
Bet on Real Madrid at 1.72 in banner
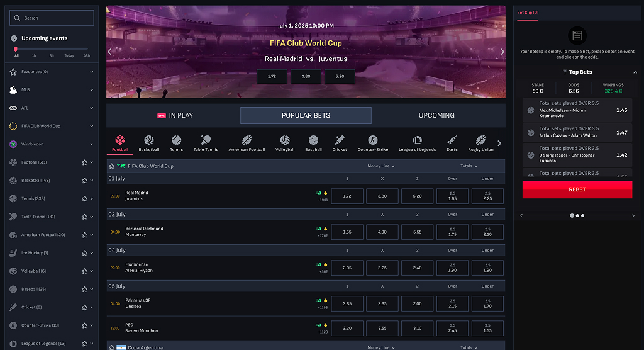pyautogui.click(x=272, y=76)
